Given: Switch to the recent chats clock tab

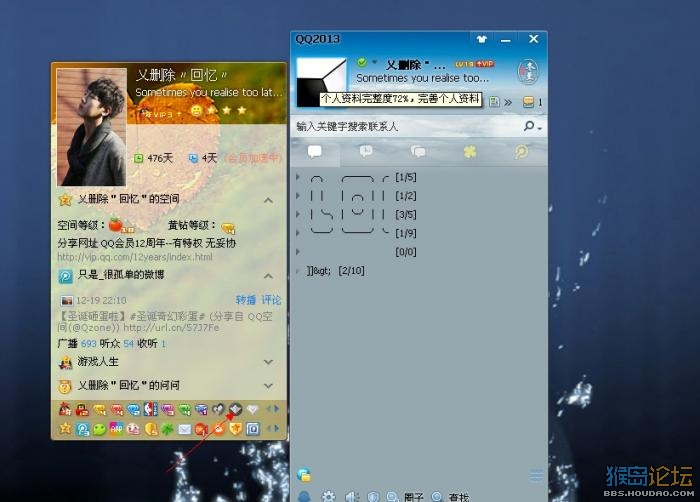Looking at the screenshot, I should pyautogui.click(x=366, y=151).
